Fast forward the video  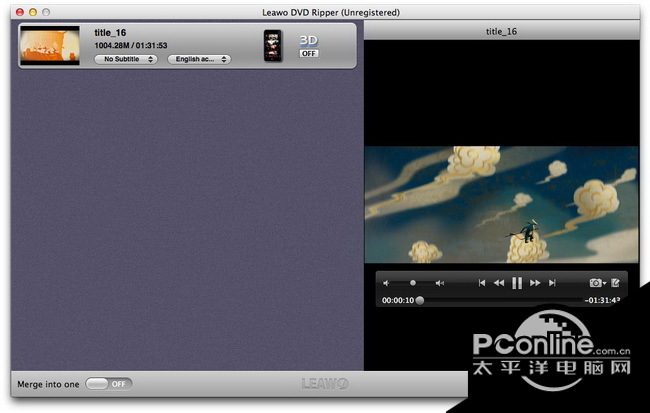coord(535,283)
